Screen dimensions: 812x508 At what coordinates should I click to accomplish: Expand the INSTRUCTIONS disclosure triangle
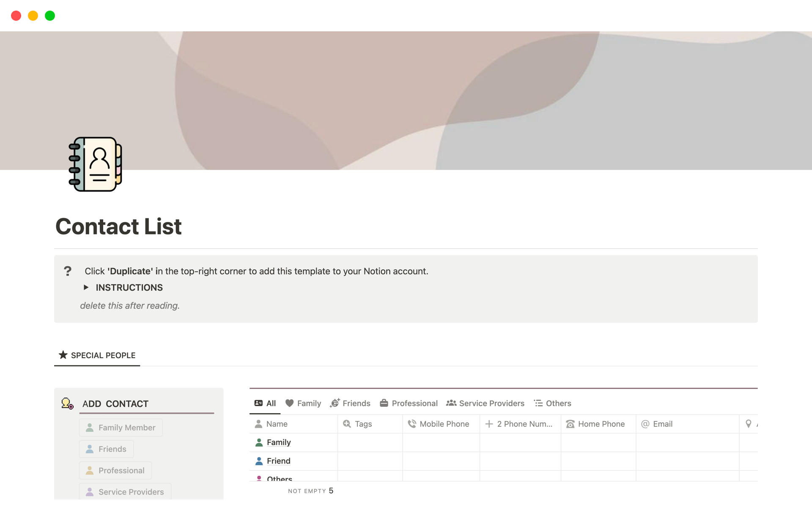coord(87,287)
